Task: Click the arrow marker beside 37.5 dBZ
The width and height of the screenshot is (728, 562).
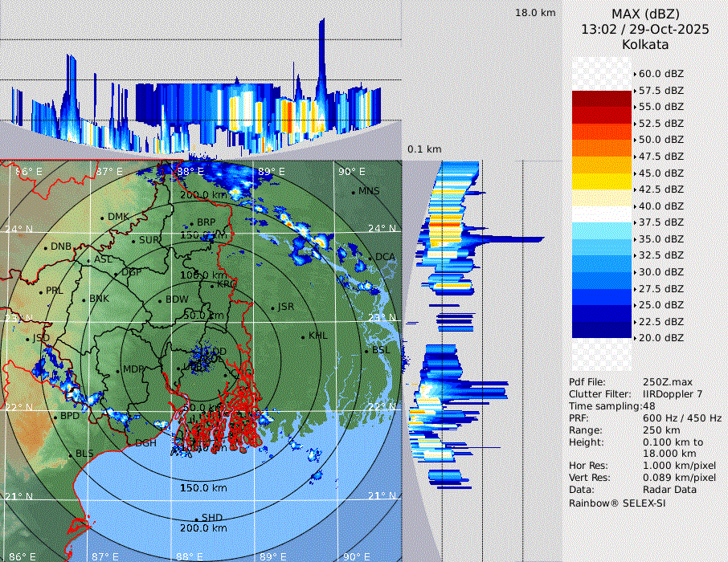Action: (635, 222)
